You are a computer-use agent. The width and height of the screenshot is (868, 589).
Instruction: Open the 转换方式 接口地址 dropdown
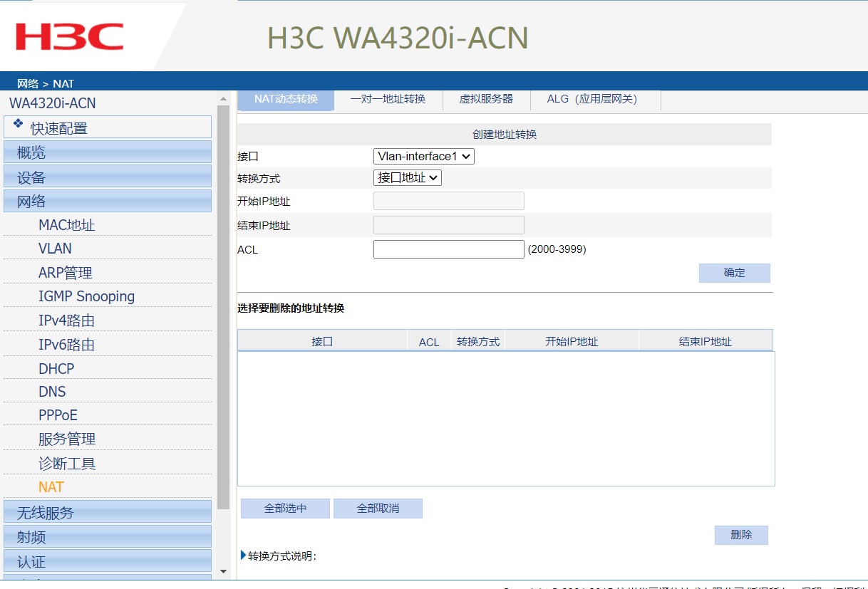click(x=407, y=178)
